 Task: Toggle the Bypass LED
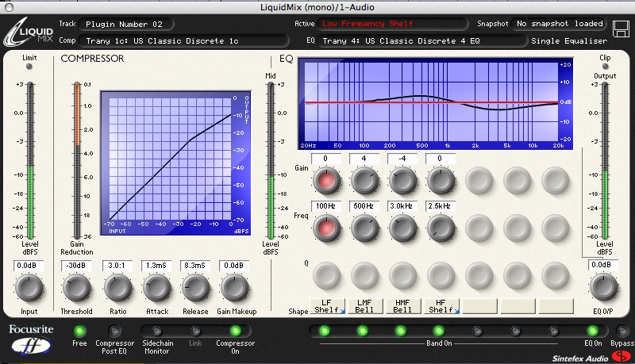[622, 331]
